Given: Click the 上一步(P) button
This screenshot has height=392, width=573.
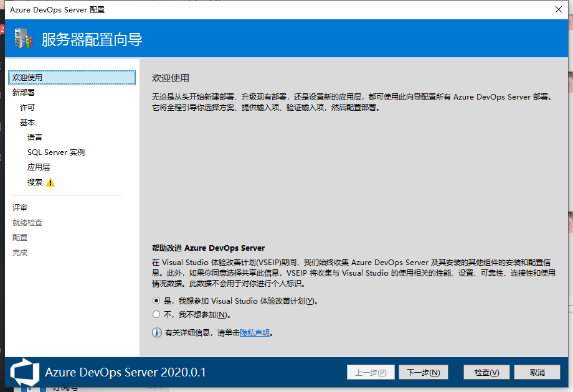Looking at the screenshot, I should click(371, 371).
